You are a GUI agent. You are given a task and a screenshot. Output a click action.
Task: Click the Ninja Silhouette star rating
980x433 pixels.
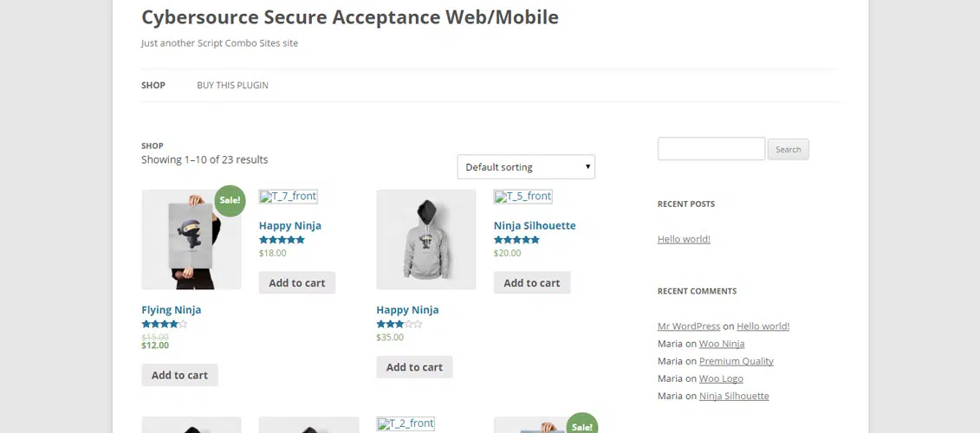pyautogui.click(x=516, y=240)
